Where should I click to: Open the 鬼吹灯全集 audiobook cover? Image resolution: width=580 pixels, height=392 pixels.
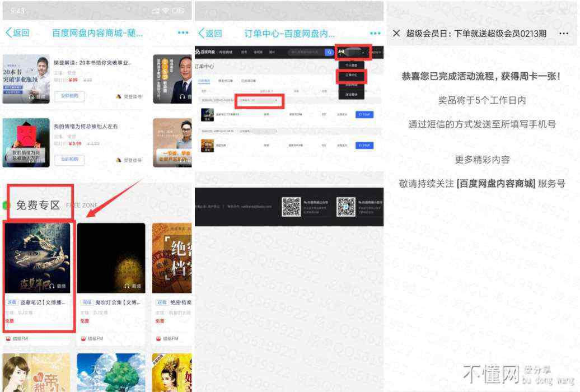pos(111,258)
